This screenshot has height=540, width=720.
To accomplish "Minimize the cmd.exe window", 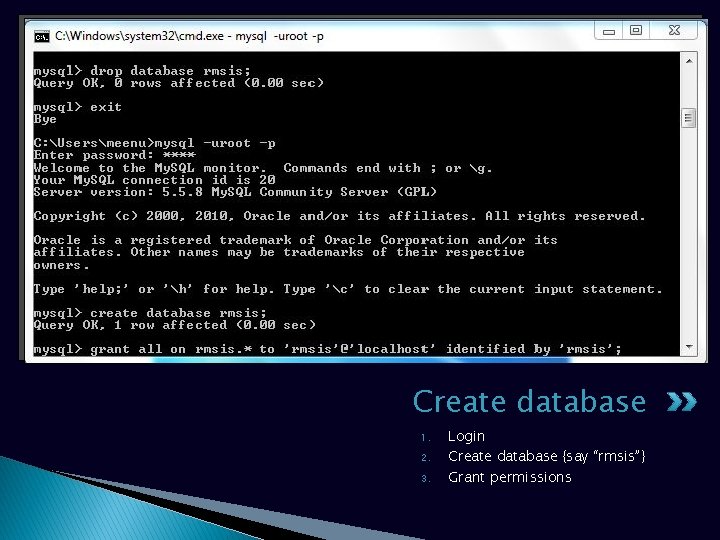I will point(609,31).
